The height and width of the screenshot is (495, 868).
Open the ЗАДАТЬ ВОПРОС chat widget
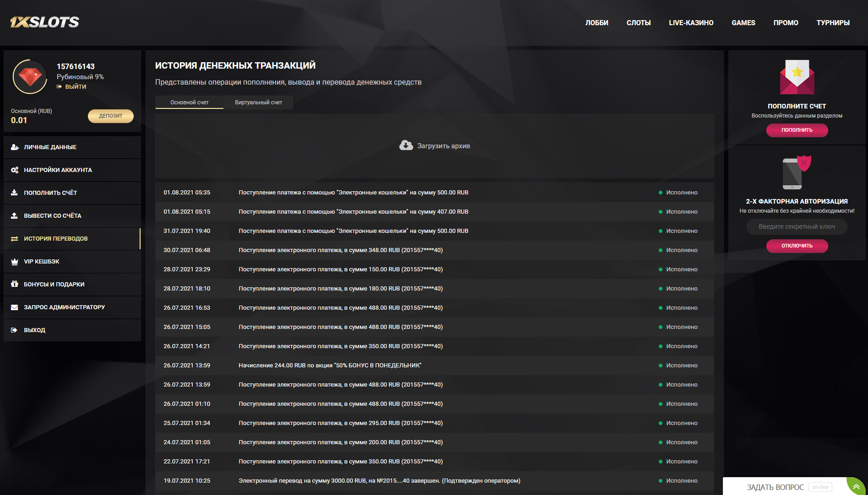click(x=775, y=487)
